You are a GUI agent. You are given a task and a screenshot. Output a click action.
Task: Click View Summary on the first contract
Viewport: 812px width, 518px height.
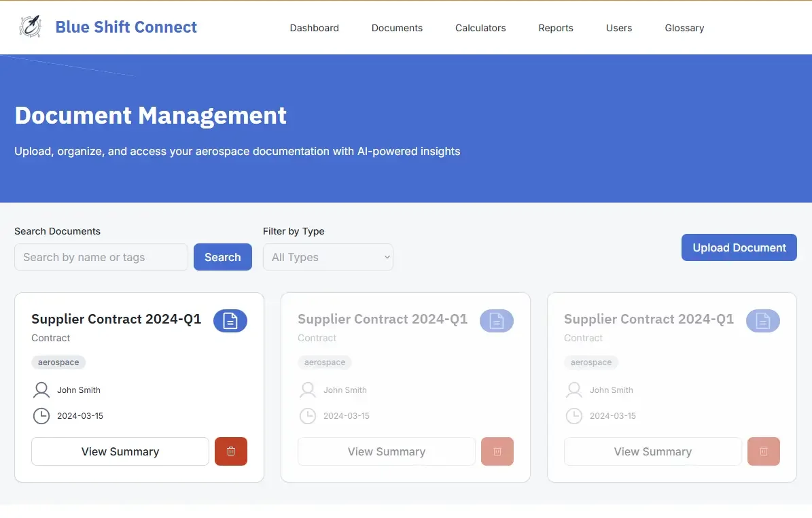(x=120, y=451)
